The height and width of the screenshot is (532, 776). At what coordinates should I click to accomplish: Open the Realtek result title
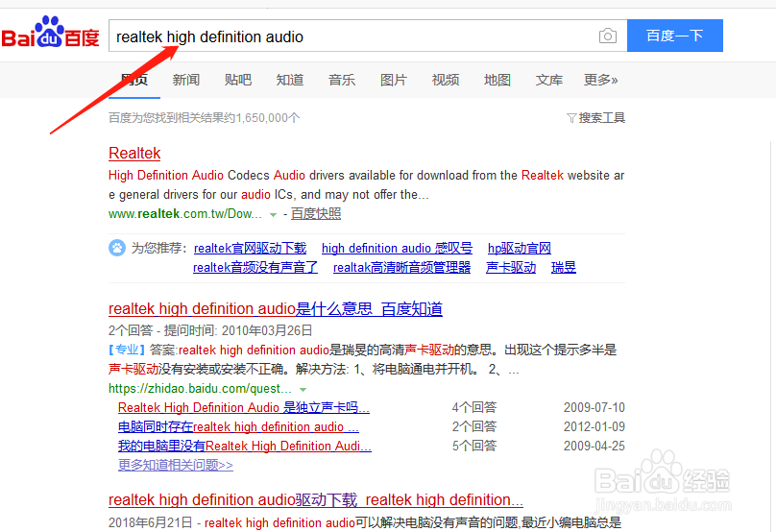pyautogui.click(x=134, y=153)
